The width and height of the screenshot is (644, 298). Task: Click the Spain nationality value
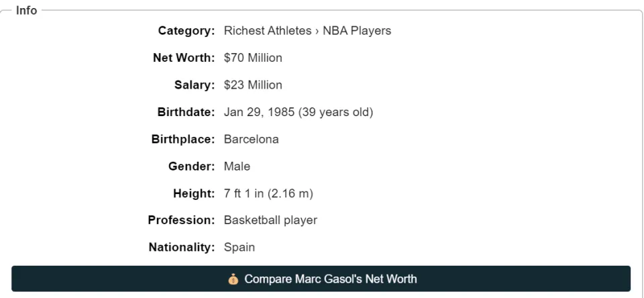point(239,248)
